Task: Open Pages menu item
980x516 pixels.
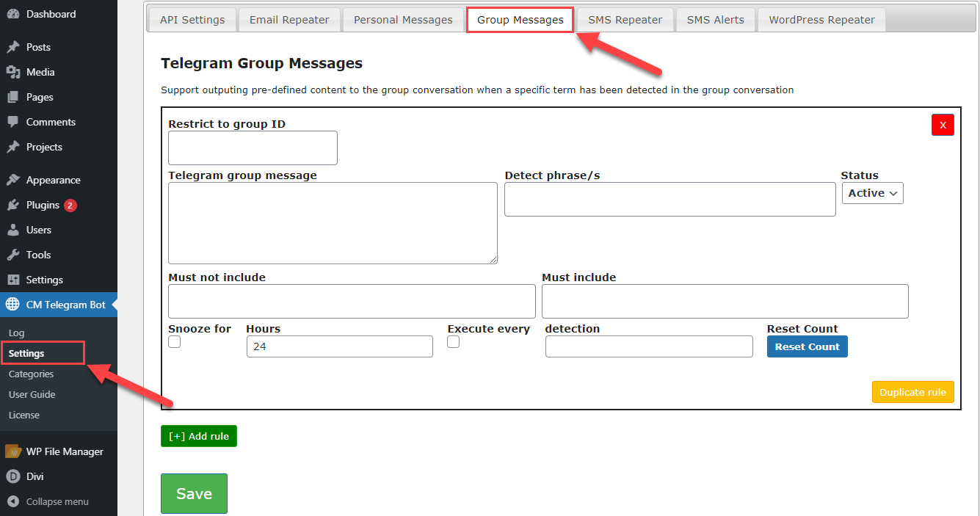Action: point(59,97)
